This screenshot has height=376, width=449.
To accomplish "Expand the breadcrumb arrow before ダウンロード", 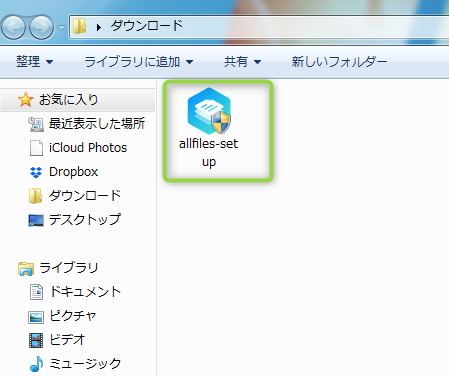I will tap(99, 27).
